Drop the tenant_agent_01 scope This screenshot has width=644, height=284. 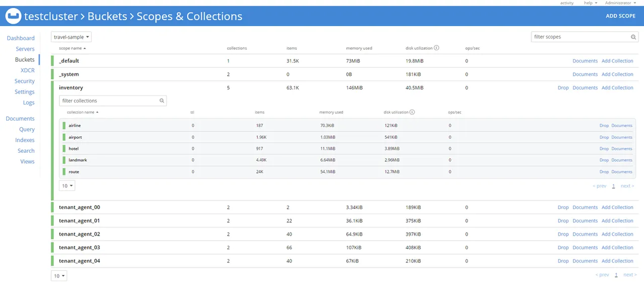point(563,221)
